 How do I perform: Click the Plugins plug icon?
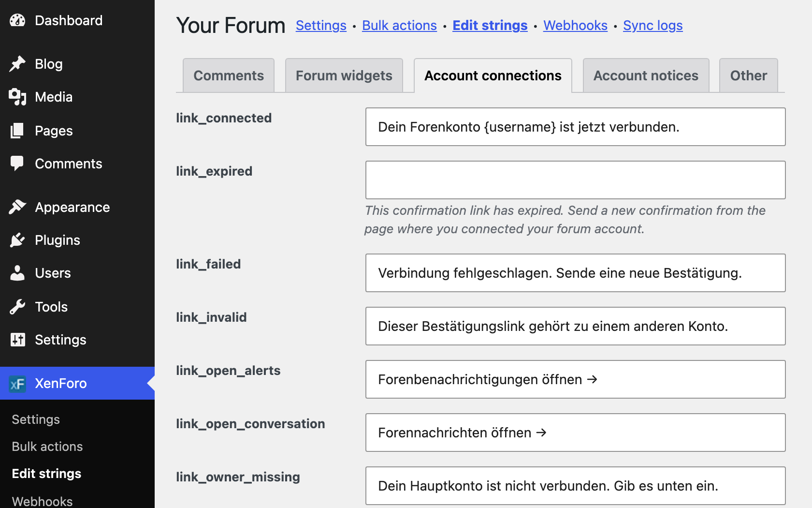click(17, 240)
